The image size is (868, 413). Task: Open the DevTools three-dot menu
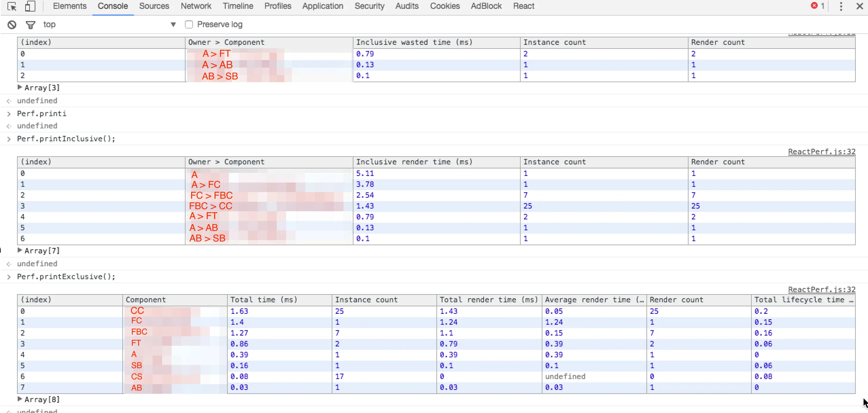pos(841,6)
